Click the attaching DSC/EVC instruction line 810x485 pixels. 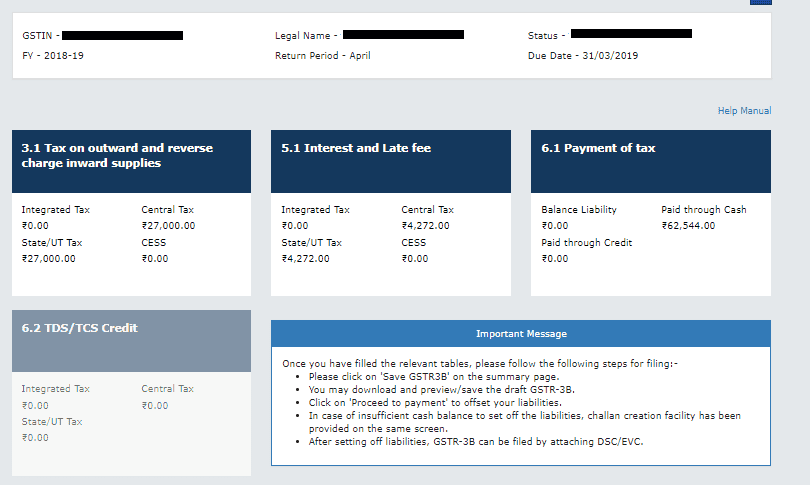click(x=476, y=442)
